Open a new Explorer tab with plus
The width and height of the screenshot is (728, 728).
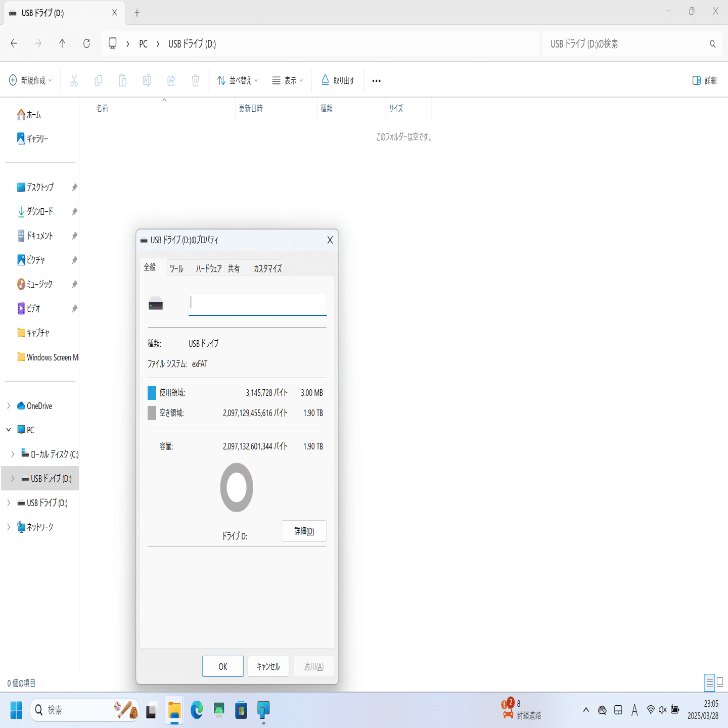137,13
